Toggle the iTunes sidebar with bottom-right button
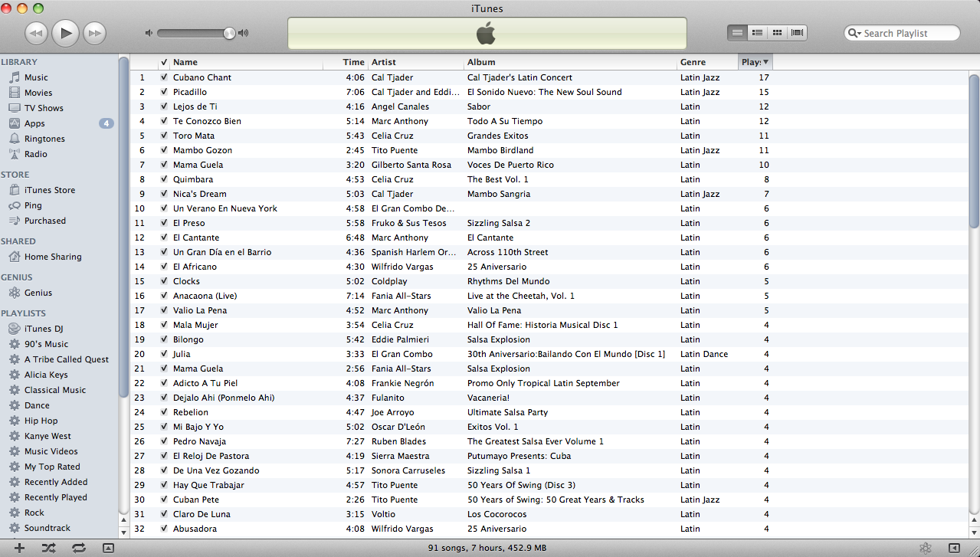Image resolution: width=980 pixels, height=557 pixels. tap(954, 548)
